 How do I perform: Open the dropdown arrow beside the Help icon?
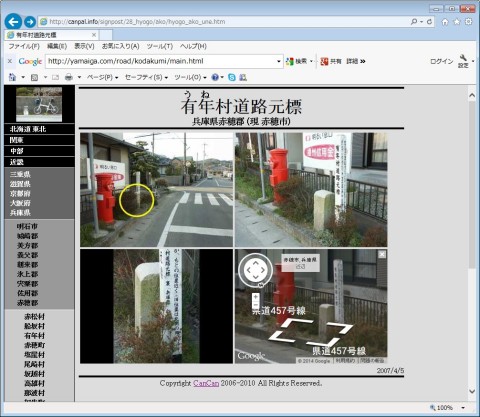click(x=222, y=77)
